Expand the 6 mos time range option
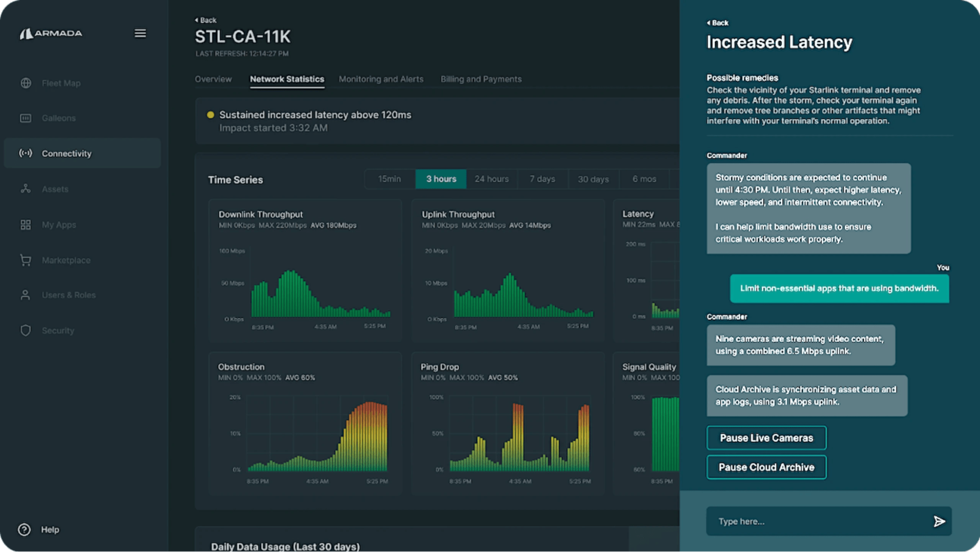Viewport: 980px width, 552px height. (644, 179)
